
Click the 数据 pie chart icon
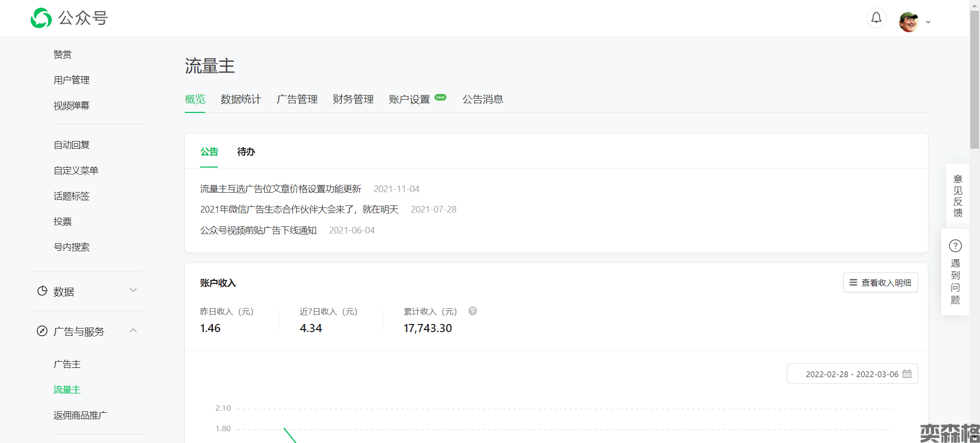tap(42, 291)
